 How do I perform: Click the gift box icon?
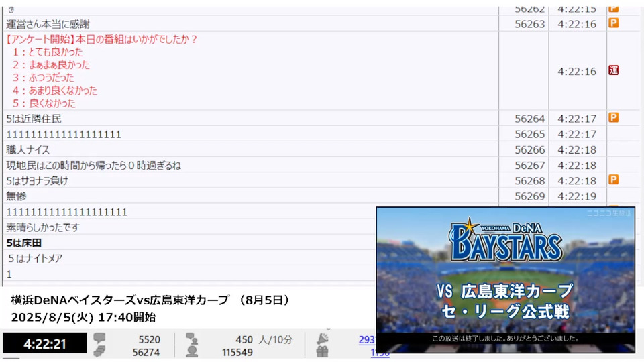click(x=323, y=352)
